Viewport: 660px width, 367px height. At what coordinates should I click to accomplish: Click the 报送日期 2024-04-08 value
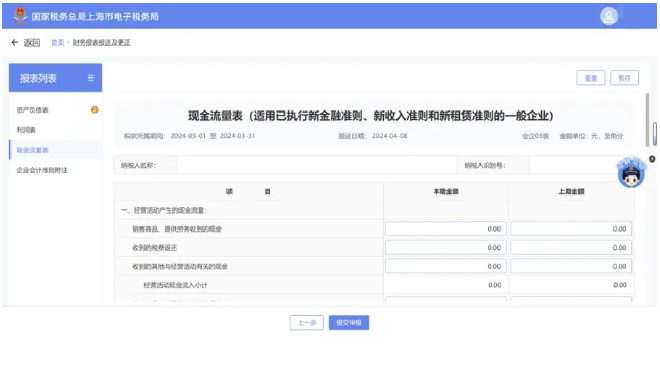(x=389, y=136)
